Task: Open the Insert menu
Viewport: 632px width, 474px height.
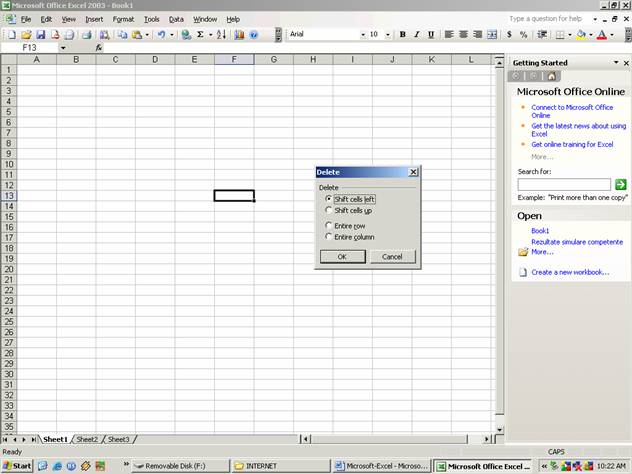Action: tap(94, 19)
